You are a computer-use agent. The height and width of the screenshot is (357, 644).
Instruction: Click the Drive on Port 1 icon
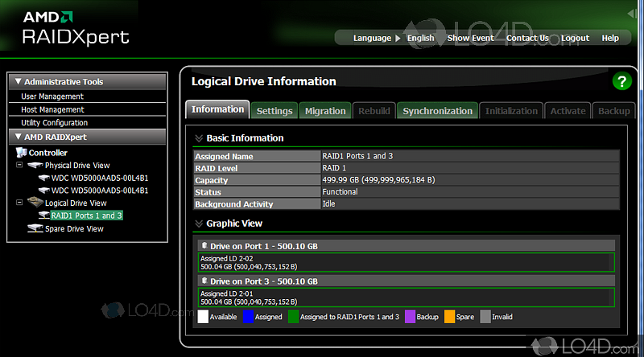204,245
